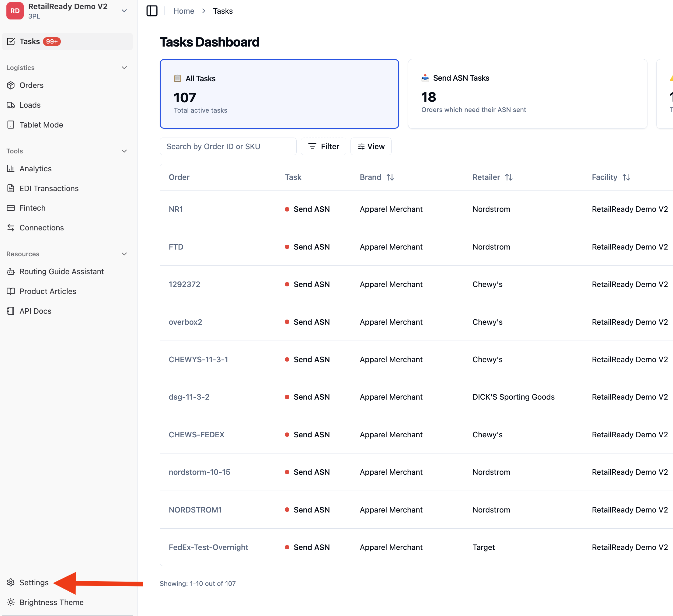Collapse the Resources section chevron
The height and width of the screenshot is (616, 673).
pyautogui.click(x=124, y=254)
